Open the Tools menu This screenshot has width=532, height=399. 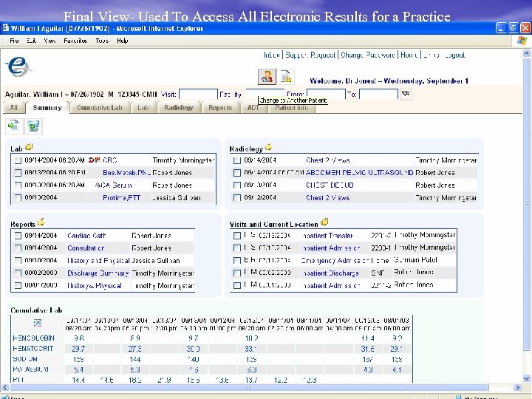(x=102, y=41)
